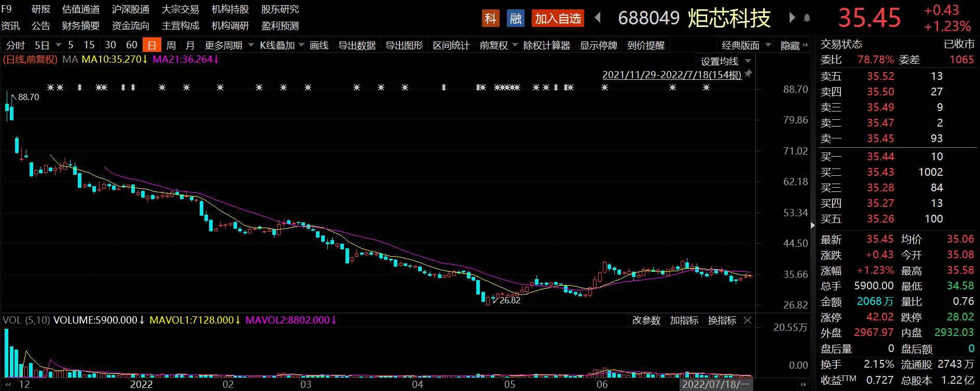The image size is (980, 391).
Task: Hide the side panel with 隐藏
Action: [793, 46]
